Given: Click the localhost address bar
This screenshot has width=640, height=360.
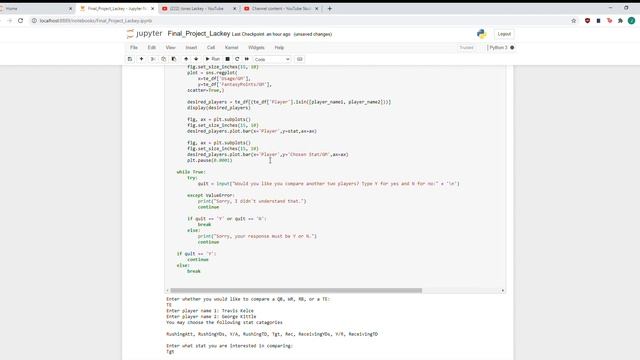Looking at the screenshot, I should click(x=302, y=20).
